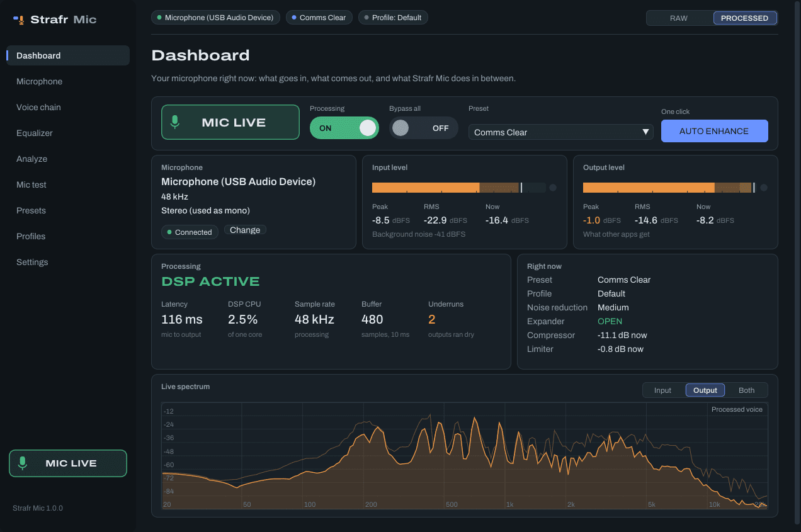The image size is (801, 532).
Task: Click the output level meter bar
Action: point(669,188)
